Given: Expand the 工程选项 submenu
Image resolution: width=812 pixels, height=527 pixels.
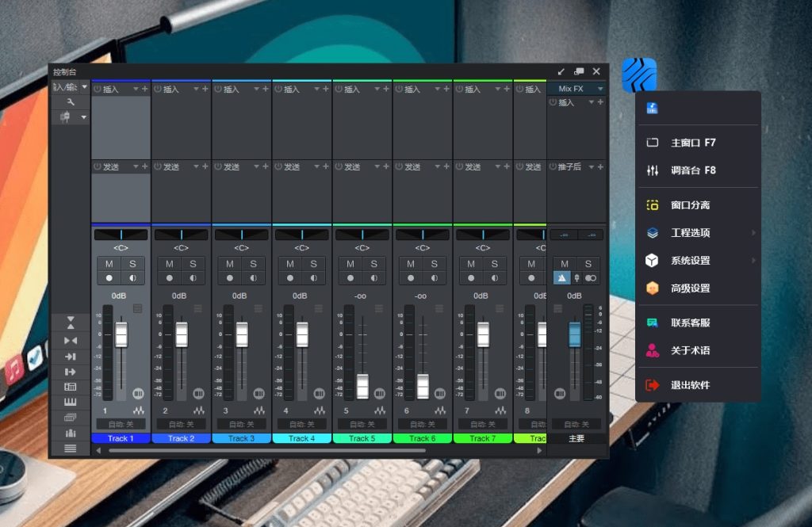Looking at the screenshot, I should pos(753,233).
